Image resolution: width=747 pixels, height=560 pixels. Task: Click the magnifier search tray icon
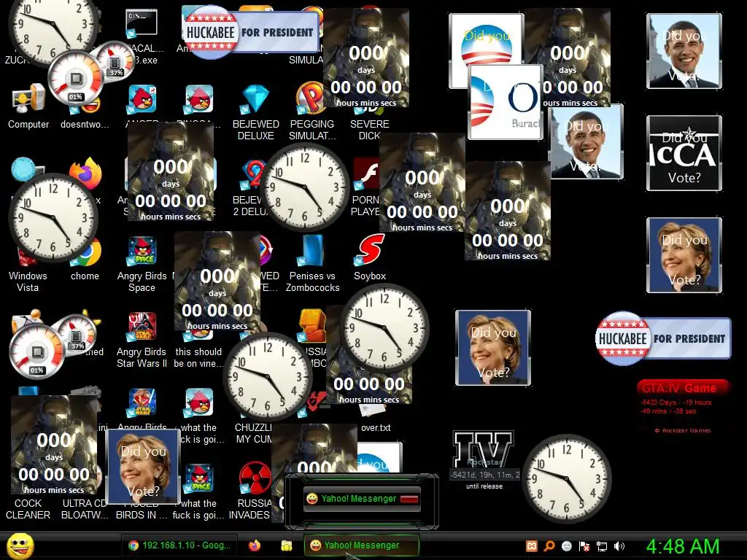pyautogui.click(x=549, y=546)
